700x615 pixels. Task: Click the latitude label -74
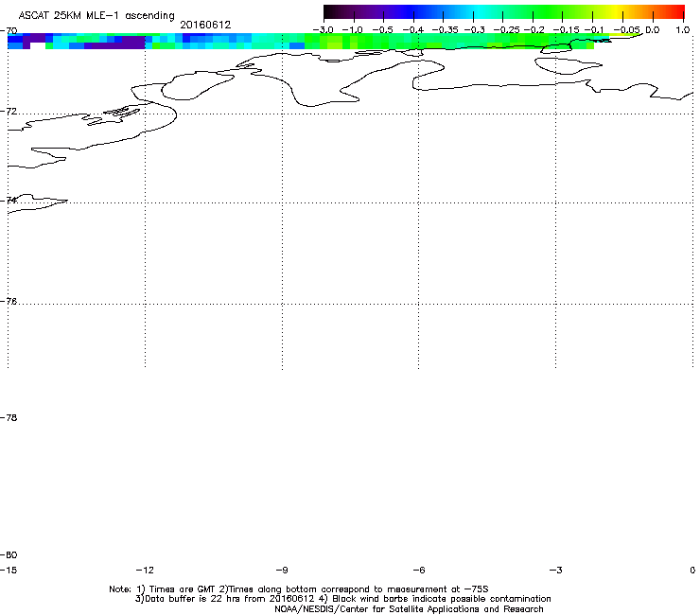(9, 200)
